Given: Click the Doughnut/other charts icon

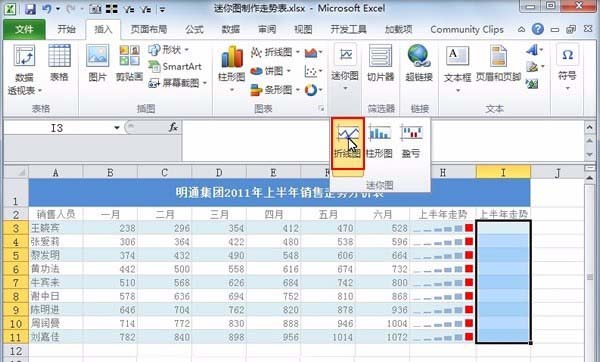Looking at the screenshot, I should (313, 90).
